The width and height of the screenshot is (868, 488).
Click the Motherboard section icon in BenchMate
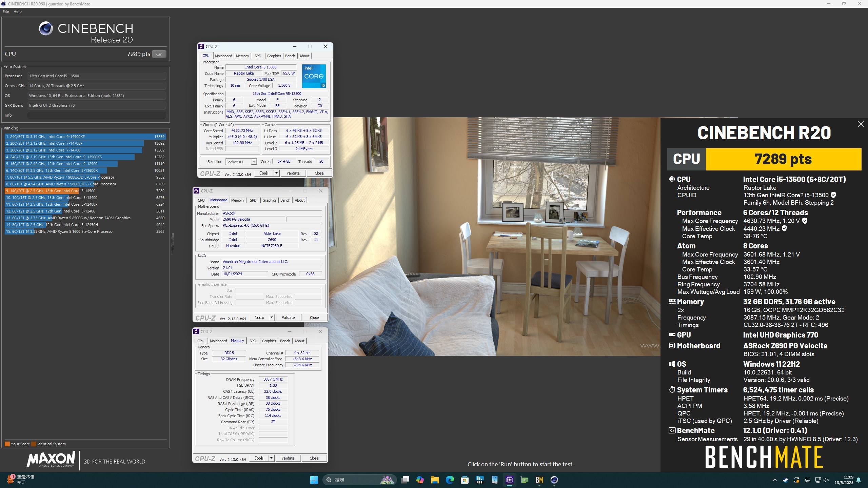(672, 346)
